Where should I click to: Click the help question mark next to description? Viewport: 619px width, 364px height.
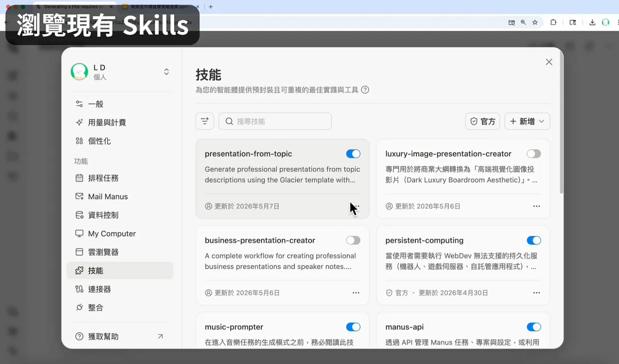coord(365,90)
